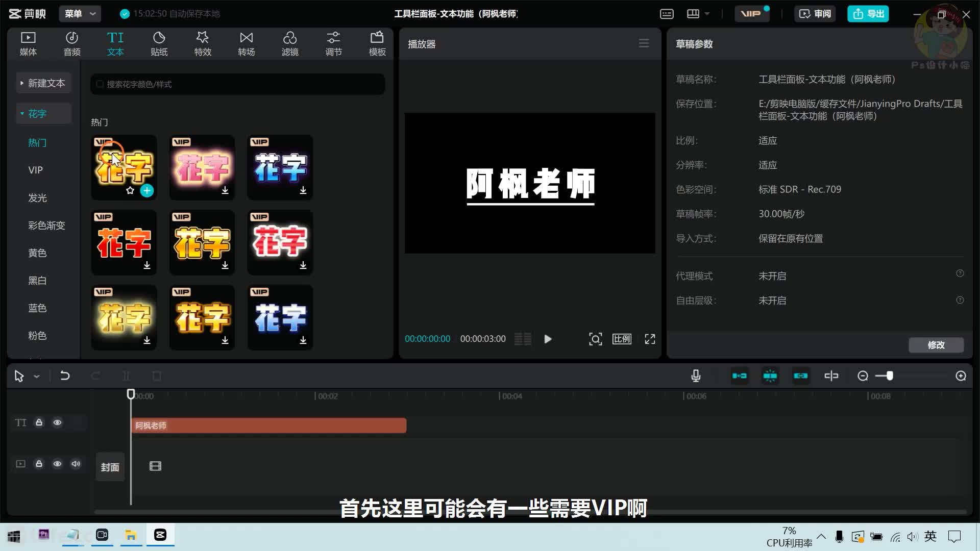Viewport: 980px width, 551px height.
Task: Hide the main video track
Action: 57,464
